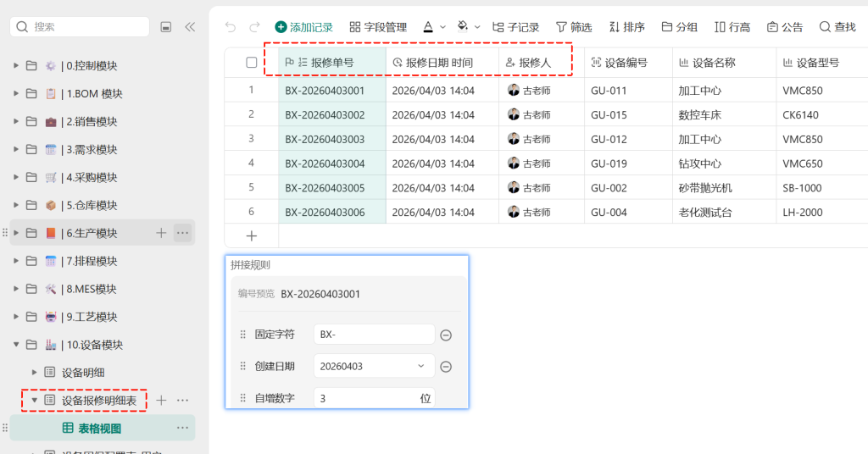Expand the 4.采购模块 folder

(16, 178)
